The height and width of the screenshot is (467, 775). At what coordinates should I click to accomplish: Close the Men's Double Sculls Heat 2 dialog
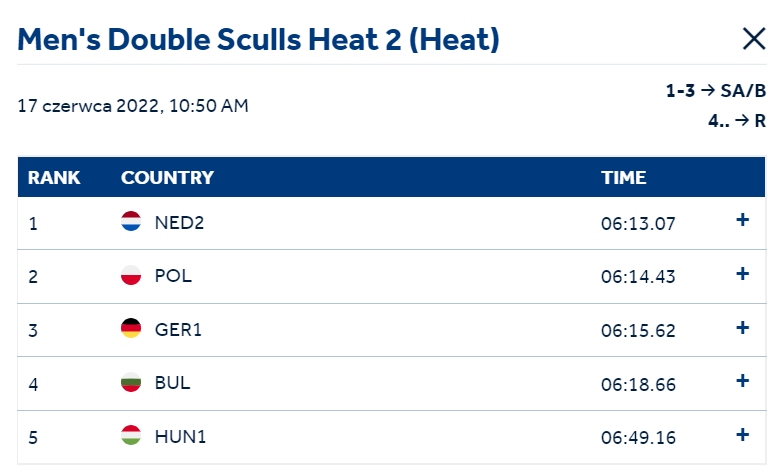[754, 39]
